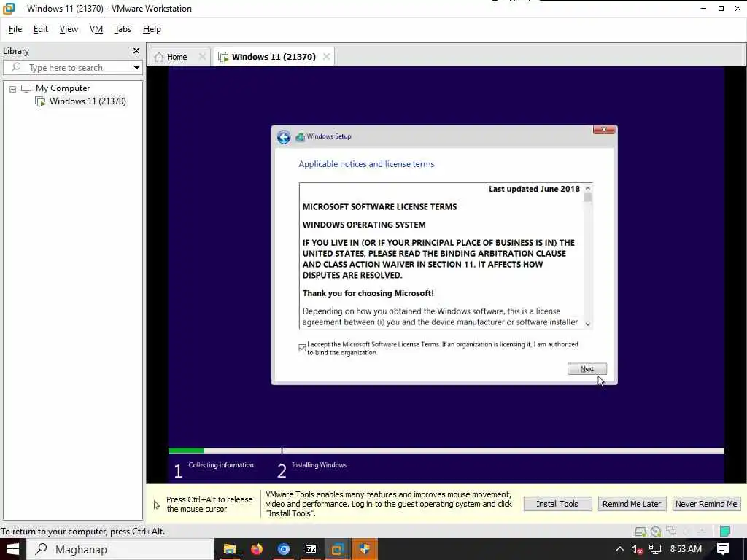Click the setup installation progress bar
This screenshot has height=560, width=747.
click(x=446, y=451)
